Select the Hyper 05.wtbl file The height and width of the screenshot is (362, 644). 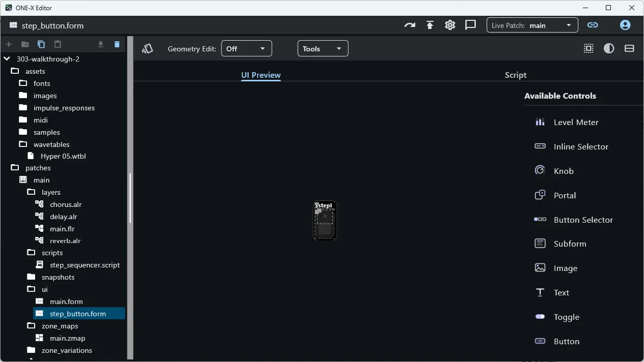pos(64,156)
